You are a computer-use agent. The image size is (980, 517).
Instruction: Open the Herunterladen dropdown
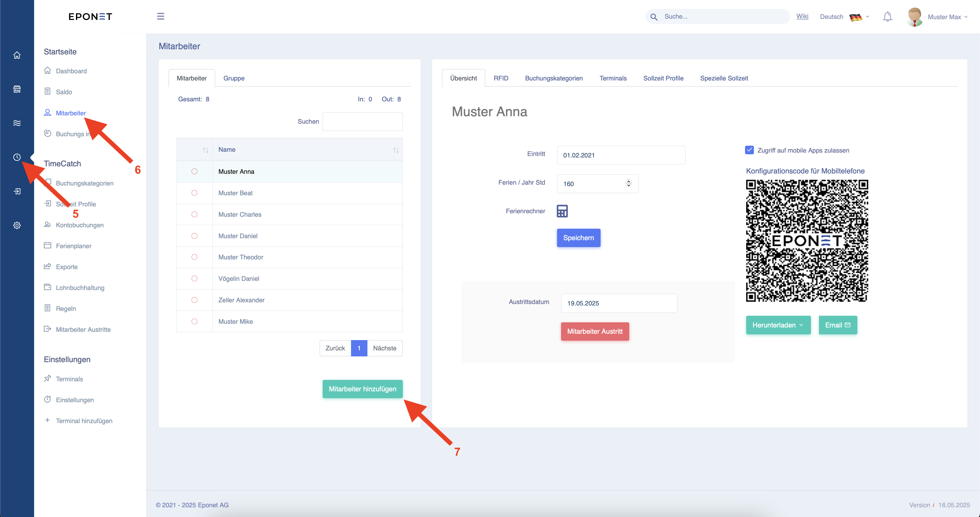[x=778, y=325]
